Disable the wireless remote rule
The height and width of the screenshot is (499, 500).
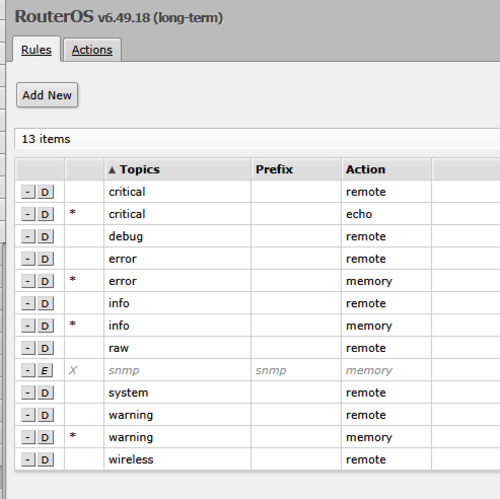pyautogui.click(x=45, y=460)
